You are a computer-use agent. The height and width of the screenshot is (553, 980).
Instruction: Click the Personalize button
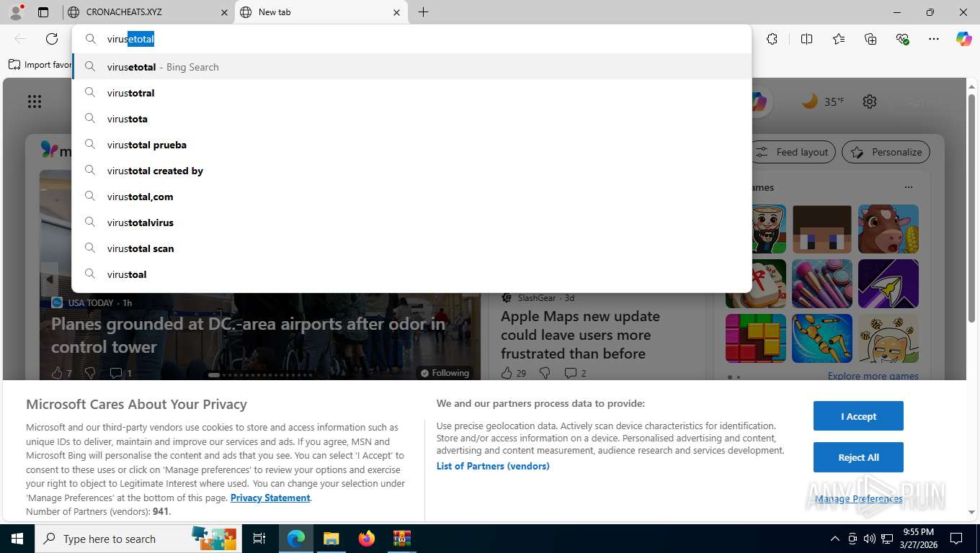click(x=886, y=152)
